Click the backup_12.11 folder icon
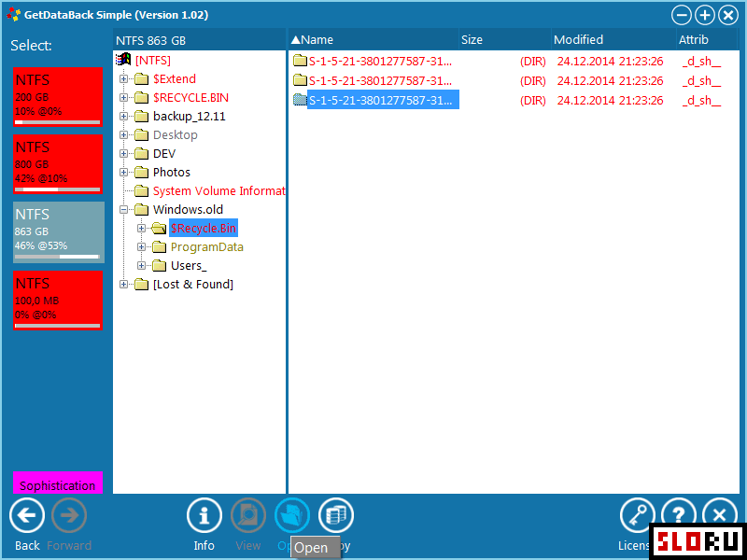The height and width of the screenshot is (560, 747). (142, 116)
